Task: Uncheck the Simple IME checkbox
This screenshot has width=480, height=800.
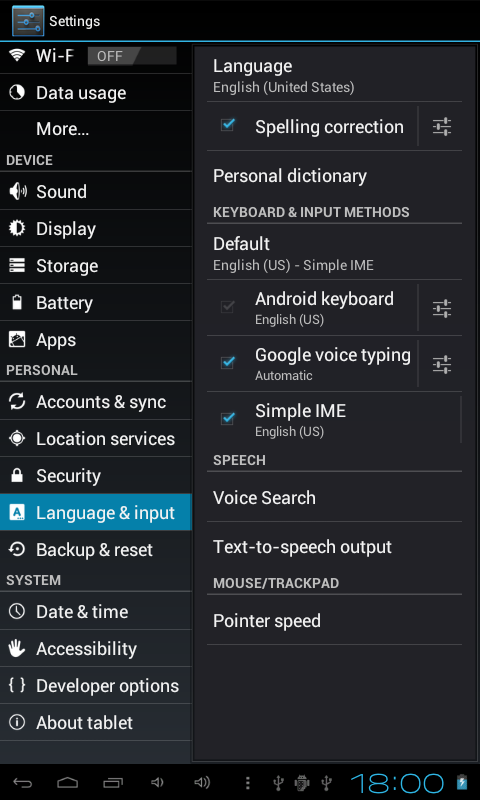Action: tap(228, 418)
